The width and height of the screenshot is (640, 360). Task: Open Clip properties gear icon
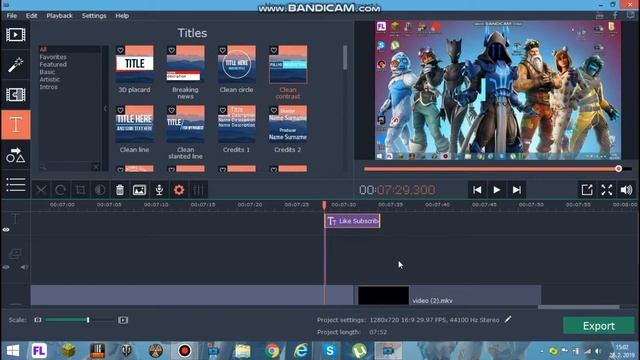pyautogui.click(x=179, y=190)
